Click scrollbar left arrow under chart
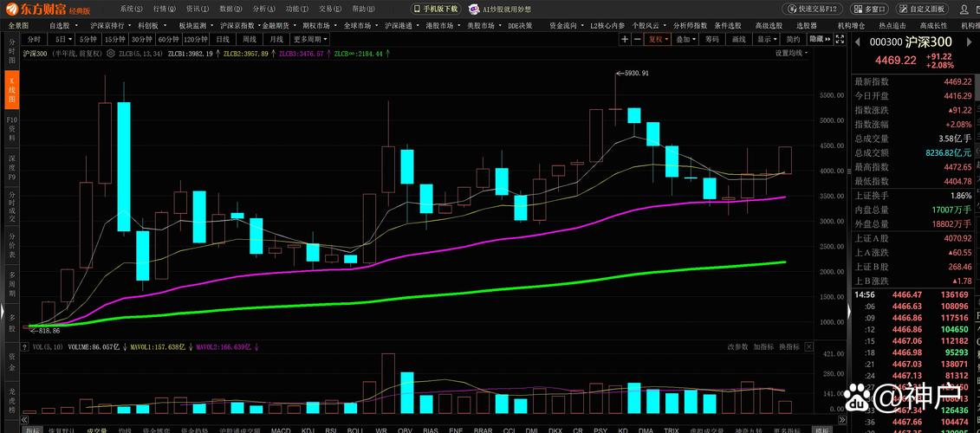This screenshot has height=433, width=980. point(25,421)
